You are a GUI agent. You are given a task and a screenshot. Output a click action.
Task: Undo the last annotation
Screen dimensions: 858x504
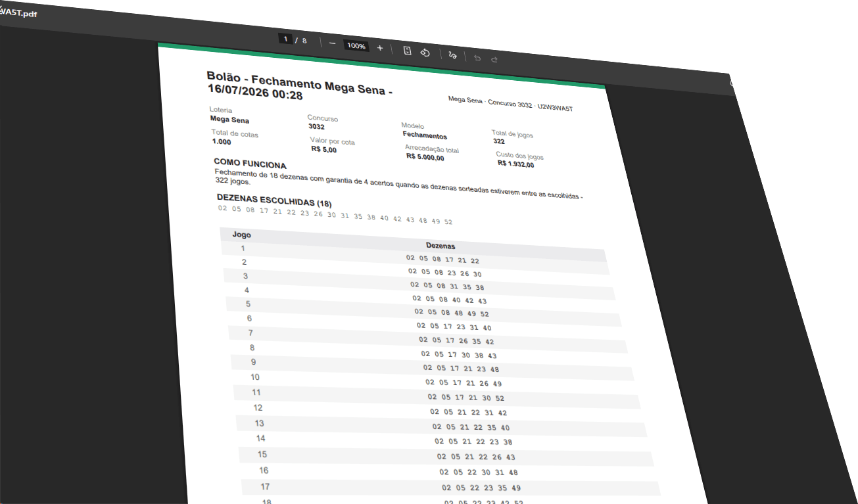pos(477,58)
